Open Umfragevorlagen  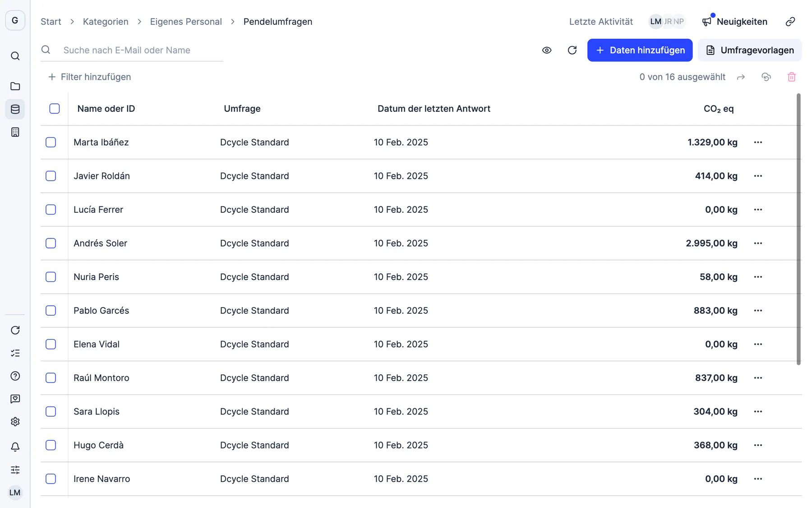[x=749, y=50]
